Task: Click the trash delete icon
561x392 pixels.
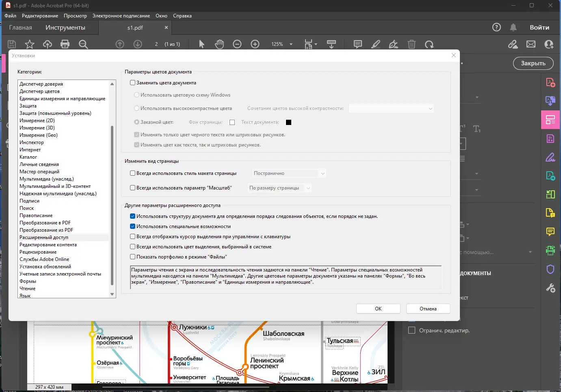Action: (x=412, y=44)
